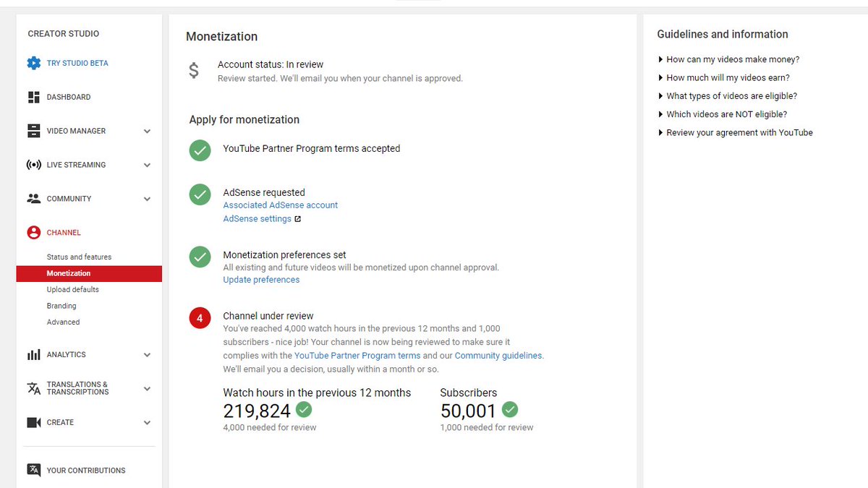This screenshot has width=868, height=488.
Task: Open Advanced submenu item
Action: [x=63, y=322]
